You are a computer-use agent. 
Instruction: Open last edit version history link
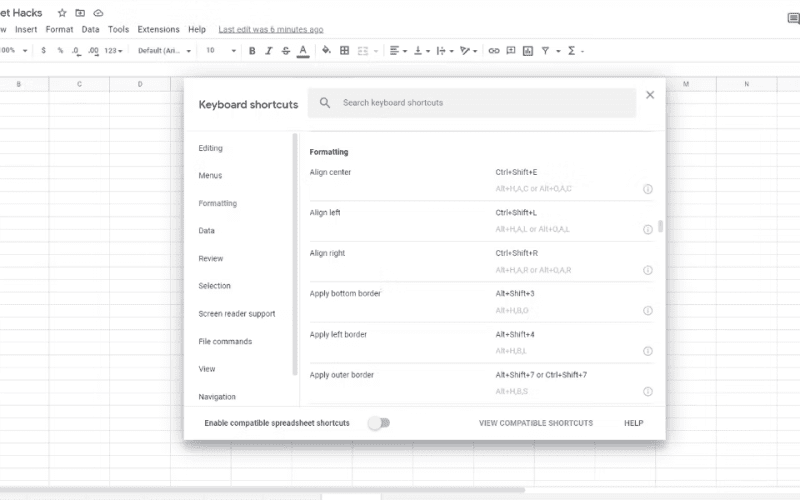(x=271, y=29)
